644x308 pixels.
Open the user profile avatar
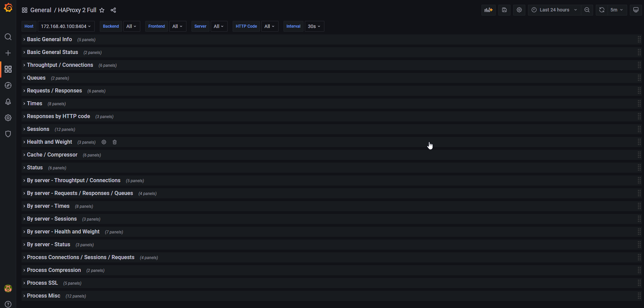(8, 288)
